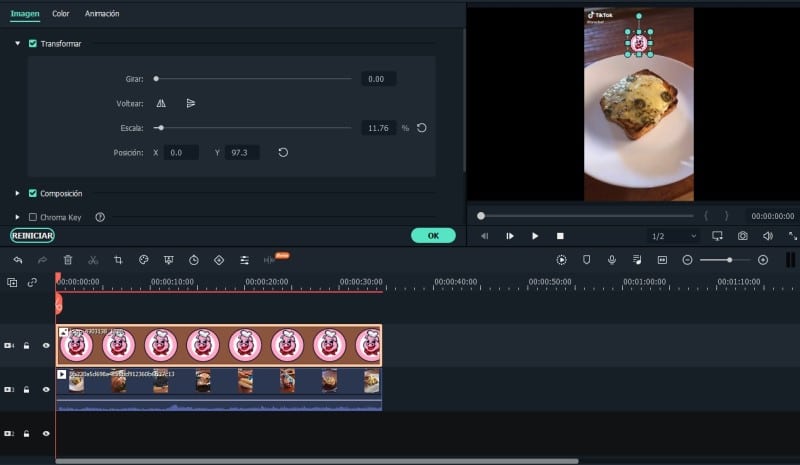Click the undo arrow icon

pos(18,260)
